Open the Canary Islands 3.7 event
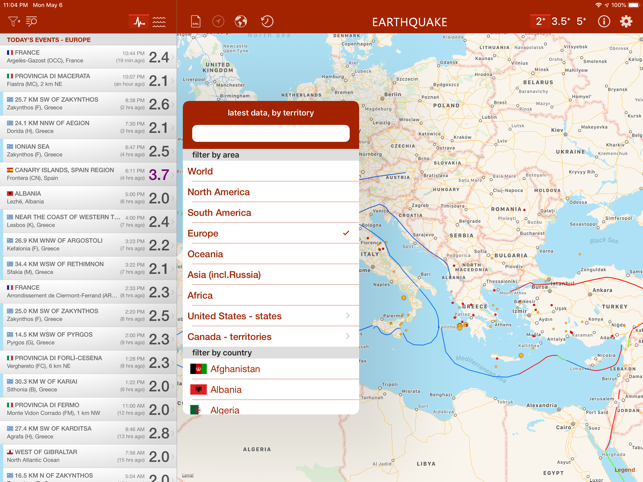 (88, 174)
